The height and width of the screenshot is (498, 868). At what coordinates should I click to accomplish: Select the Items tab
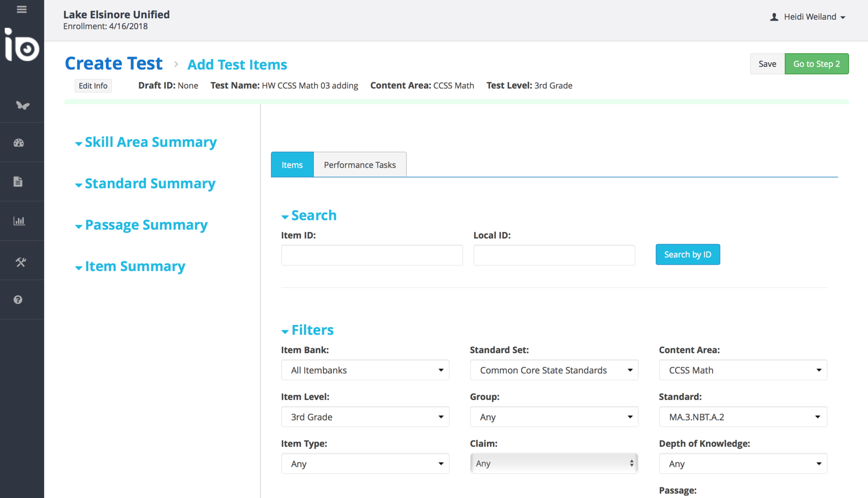point(292,165)
